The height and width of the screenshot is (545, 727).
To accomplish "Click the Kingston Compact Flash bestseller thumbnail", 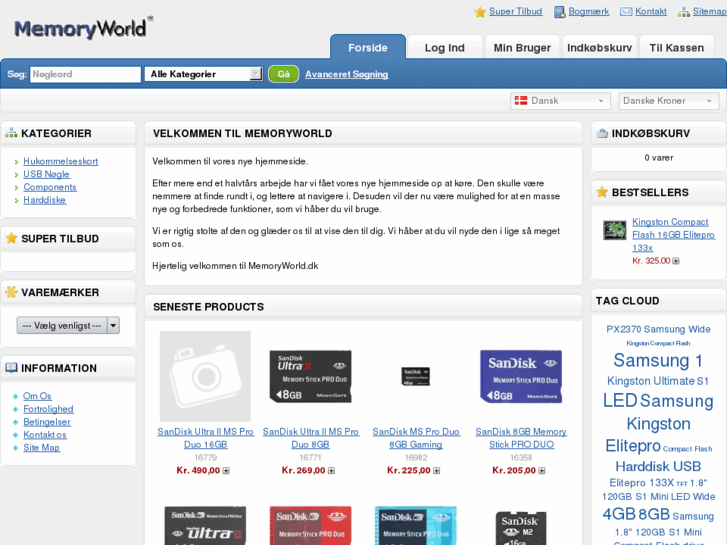I will [615, 230].
